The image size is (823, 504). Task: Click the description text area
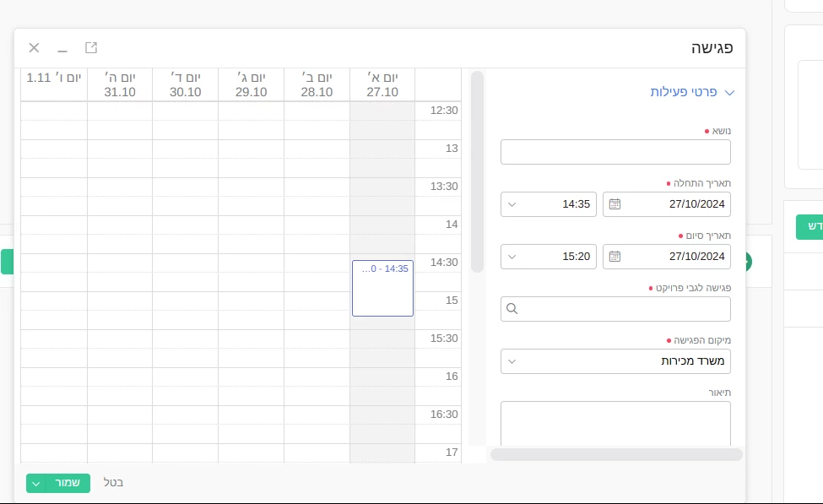pyautogui.click(x=615, y=423)
